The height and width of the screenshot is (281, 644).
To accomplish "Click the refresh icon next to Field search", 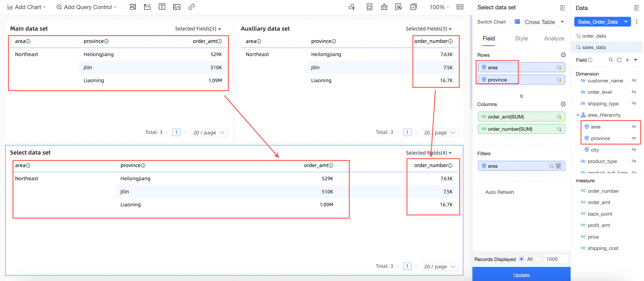I will coord(619,60).
